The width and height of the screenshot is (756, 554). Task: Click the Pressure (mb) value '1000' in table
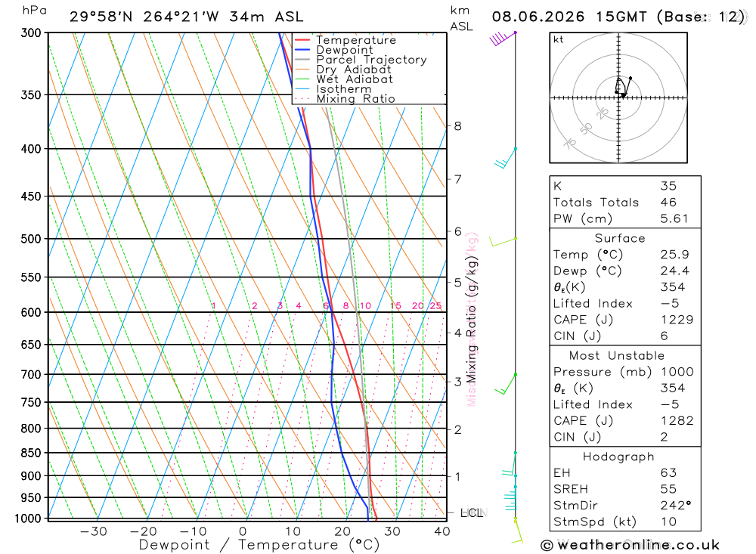677,372
